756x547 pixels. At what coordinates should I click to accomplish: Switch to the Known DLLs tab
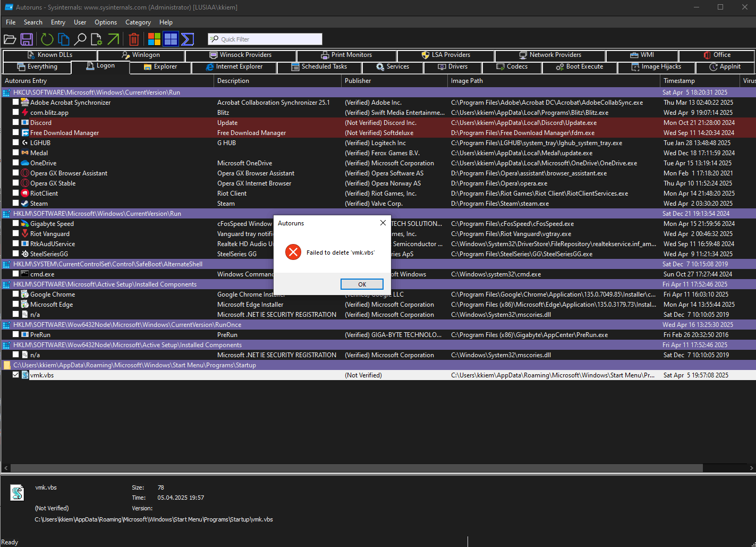point(50,55)
